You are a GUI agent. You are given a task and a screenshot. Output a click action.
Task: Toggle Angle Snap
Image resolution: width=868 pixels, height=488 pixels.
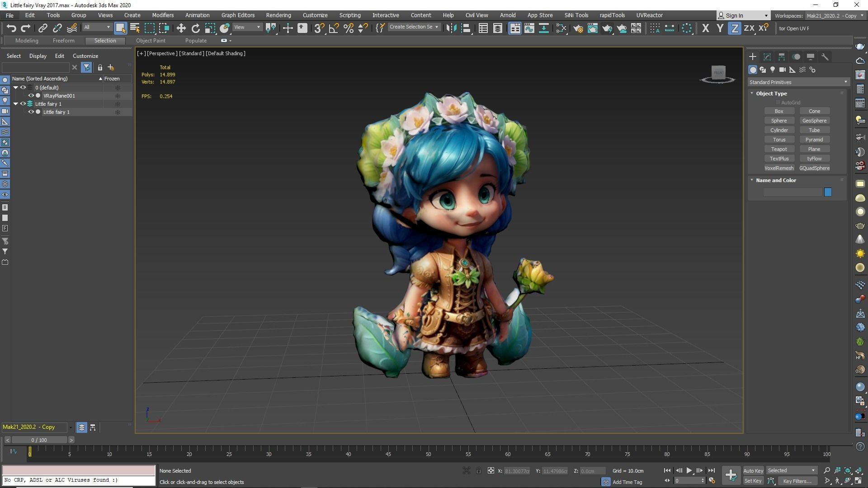(334, 28)
